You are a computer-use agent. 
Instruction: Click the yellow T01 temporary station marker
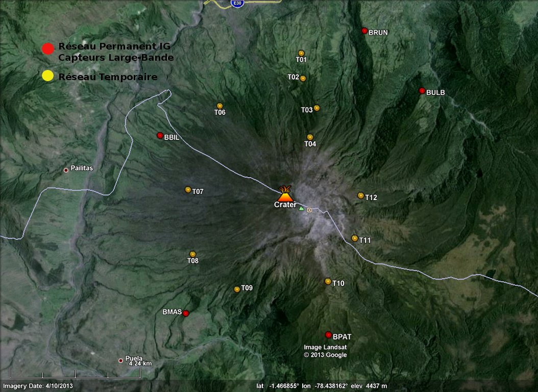point(301,53)
